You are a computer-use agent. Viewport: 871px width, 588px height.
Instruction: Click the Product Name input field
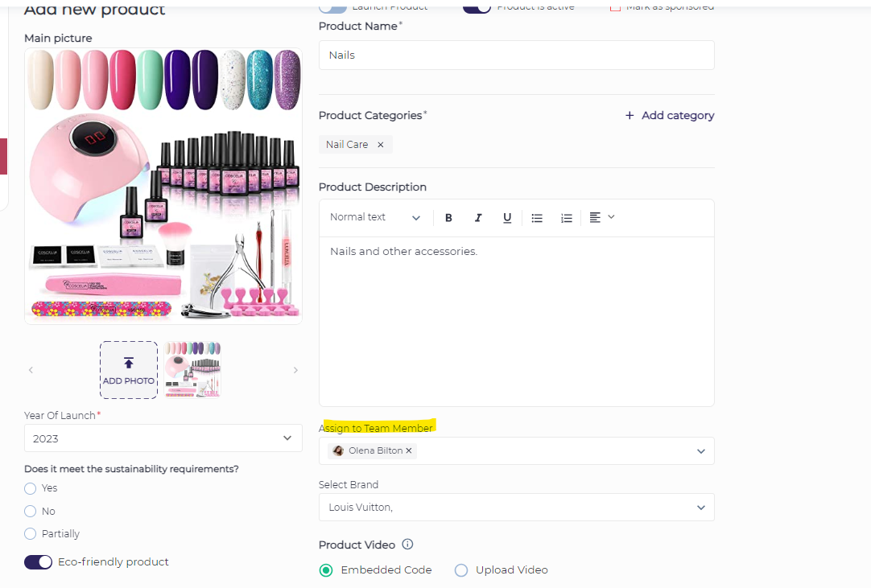click(516, 56)
